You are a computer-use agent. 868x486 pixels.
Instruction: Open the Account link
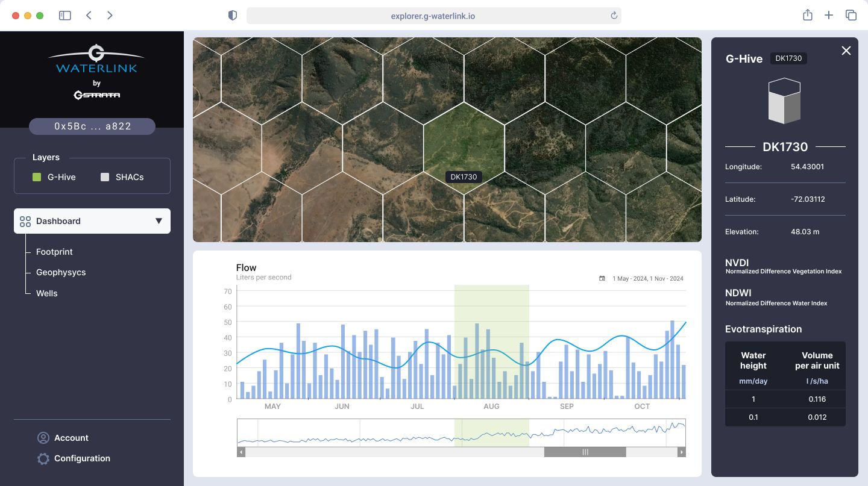click(71, 438)
